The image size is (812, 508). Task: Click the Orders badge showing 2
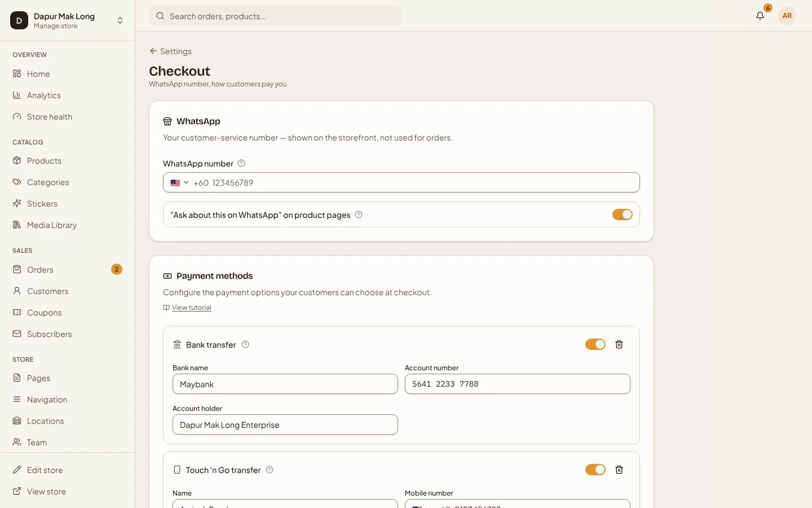pyautogui.click(x=117, y=269)
